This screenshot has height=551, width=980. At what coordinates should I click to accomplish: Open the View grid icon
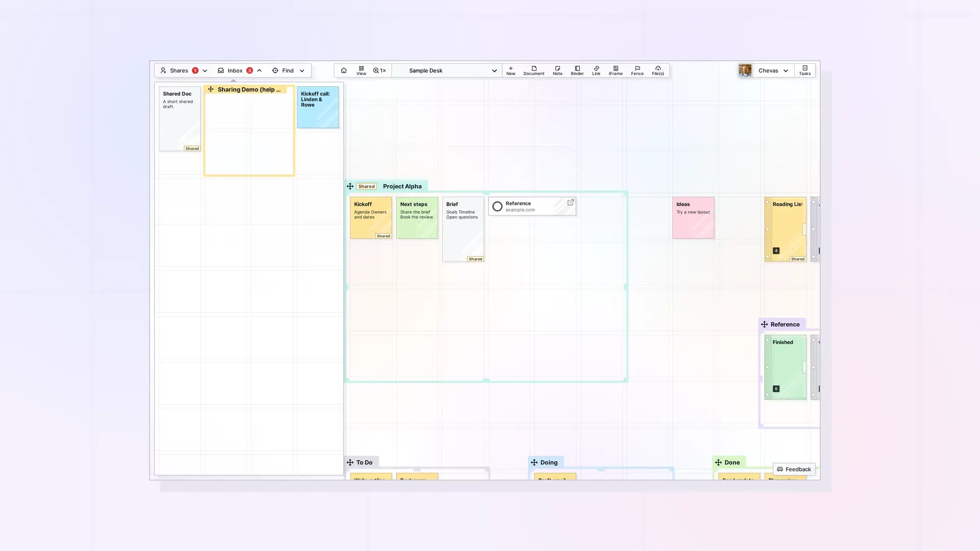pyautogui.click(x=361, y=70)
